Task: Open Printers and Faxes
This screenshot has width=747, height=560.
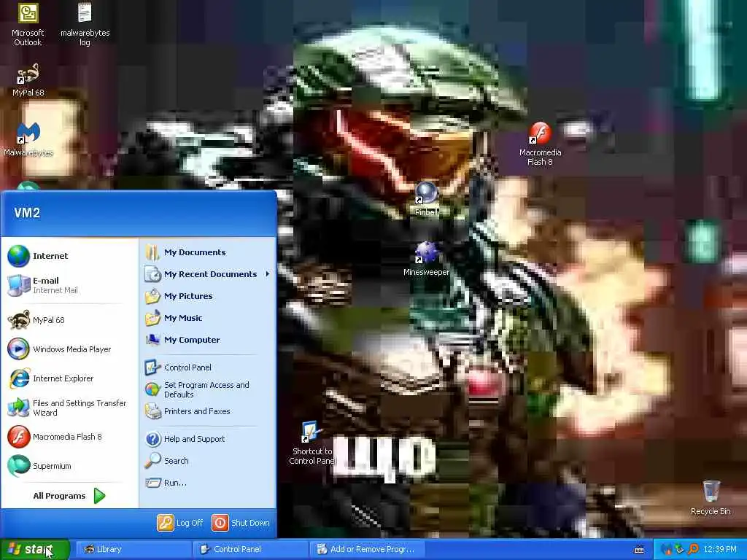Action: (x=208, y=411)
